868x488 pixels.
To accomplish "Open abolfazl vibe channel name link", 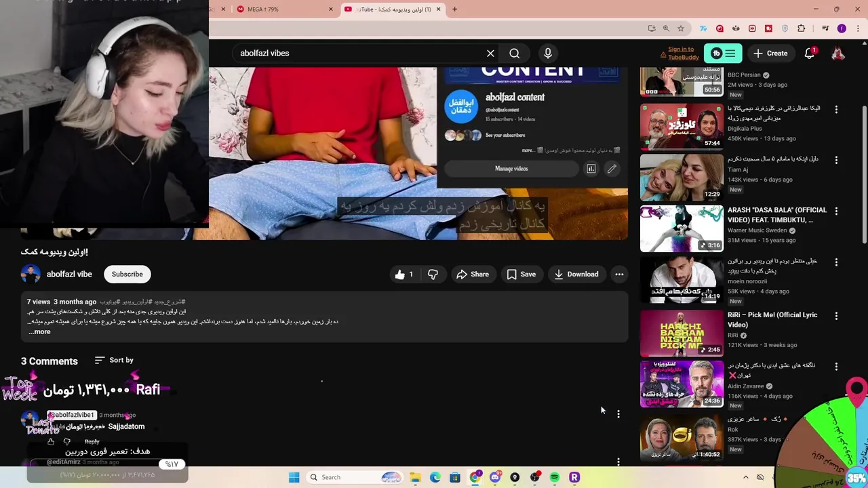I will tap(69, 274).
